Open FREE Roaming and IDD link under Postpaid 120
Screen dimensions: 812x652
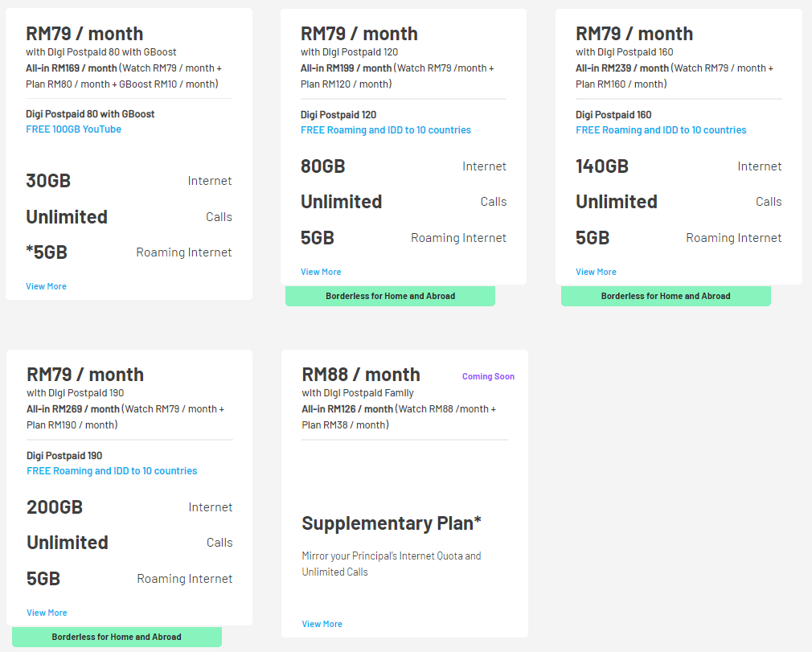386,130
